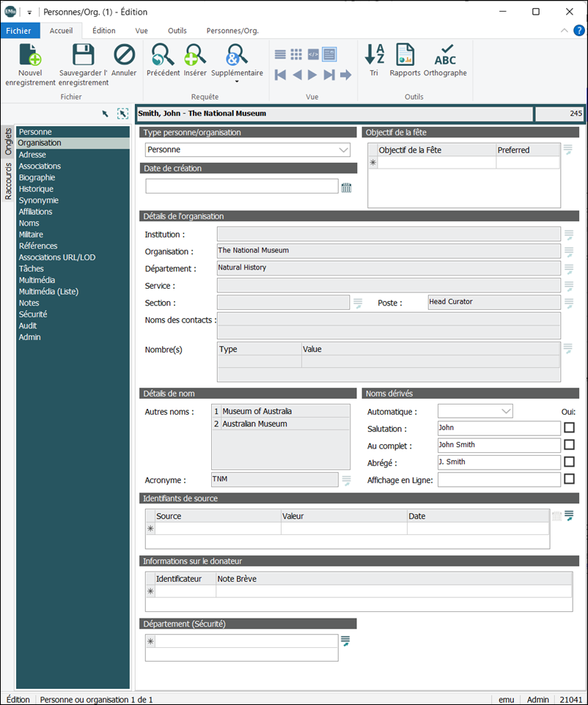Click the Affichage en Ligne text field
The height and width of the screenshot is (705, 588).
499,479
